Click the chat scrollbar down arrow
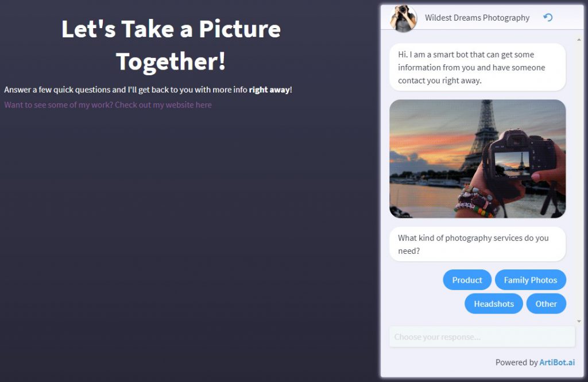Viewport: 588px width, 382px height. pyautogui.click(x=579, y=321)
